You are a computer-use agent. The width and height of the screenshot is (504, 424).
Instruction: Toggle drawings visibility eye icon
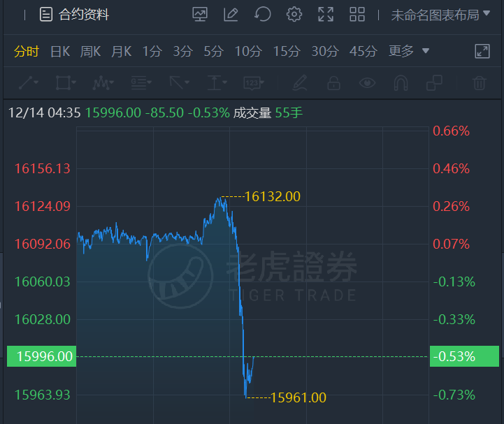pos(367,83)
